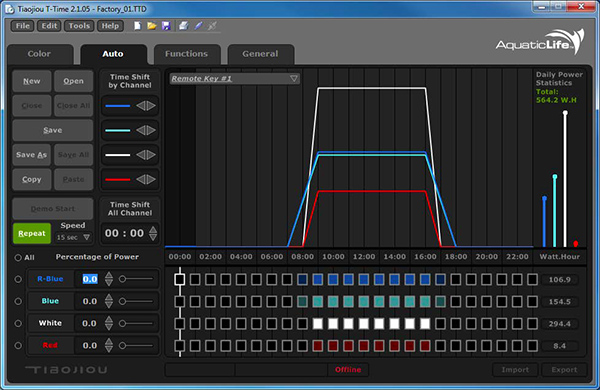Click the Export button
The image size is (600, 390).
click(564, 370)
